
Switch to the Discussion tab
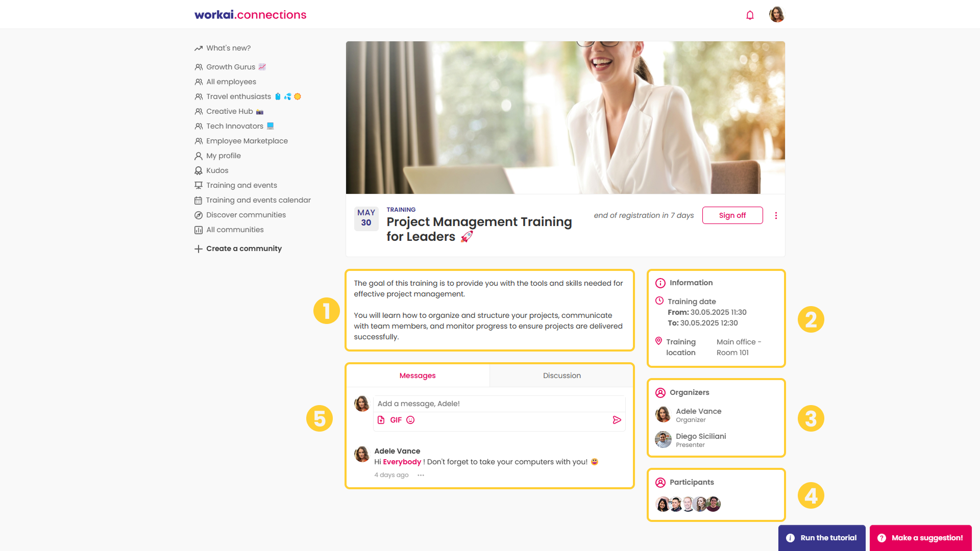coord(561,375)
